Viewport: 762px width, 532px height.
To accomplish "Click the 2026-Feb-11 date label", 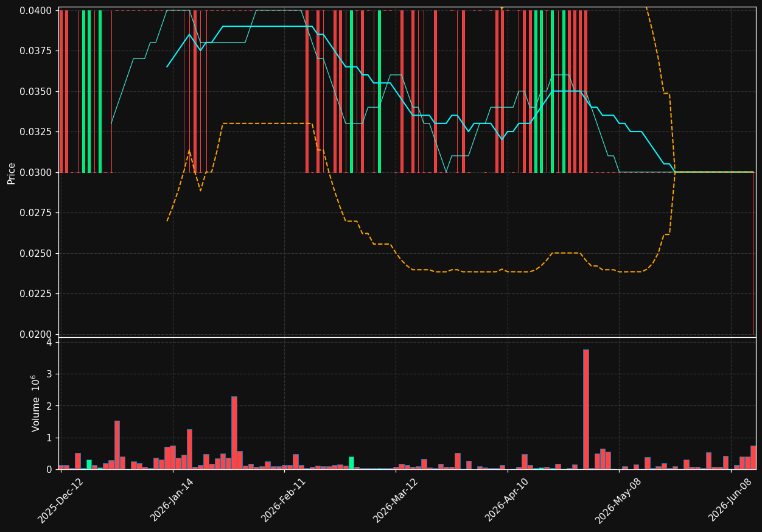I will point(284,500).
